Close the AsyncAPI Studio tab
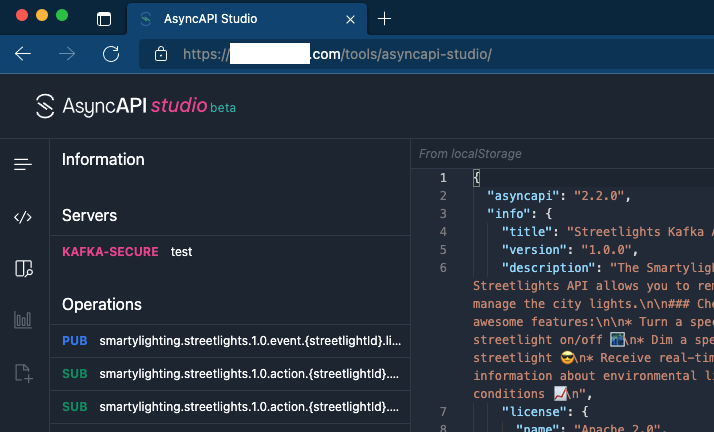This screenshot has height=432, width=714. pos(350,20)
